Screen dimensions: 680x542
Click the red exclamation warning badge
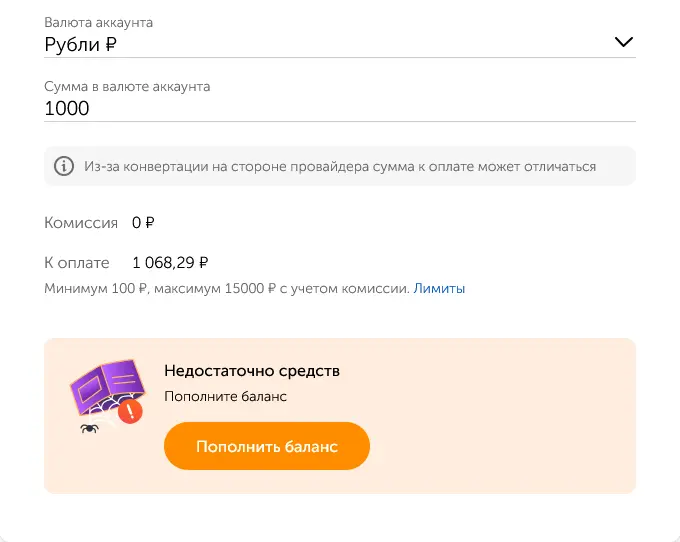click(x=130, y=411)
